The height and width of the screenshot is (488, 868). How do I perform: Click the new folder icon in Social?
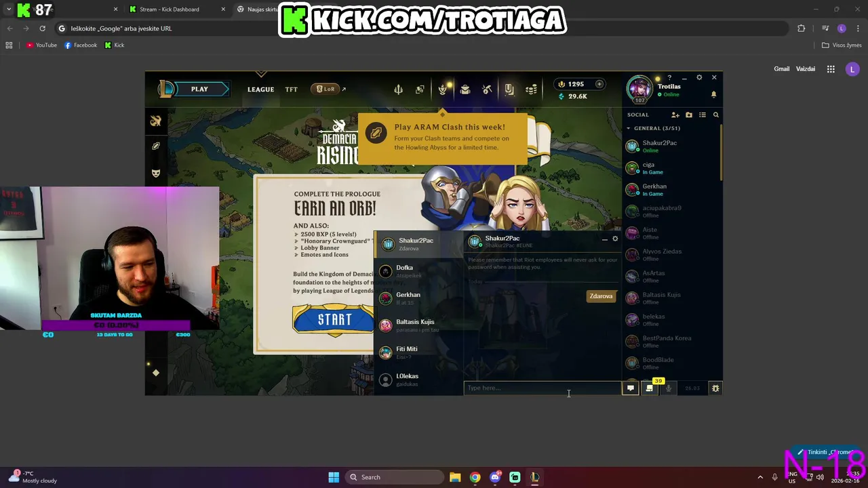tap(689, 115)
